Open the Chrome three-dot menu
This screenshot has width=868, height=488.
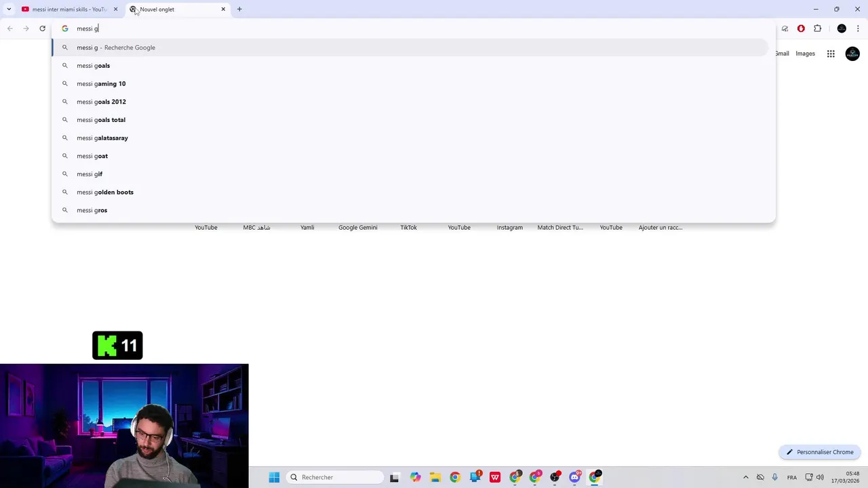coord(859,28)
